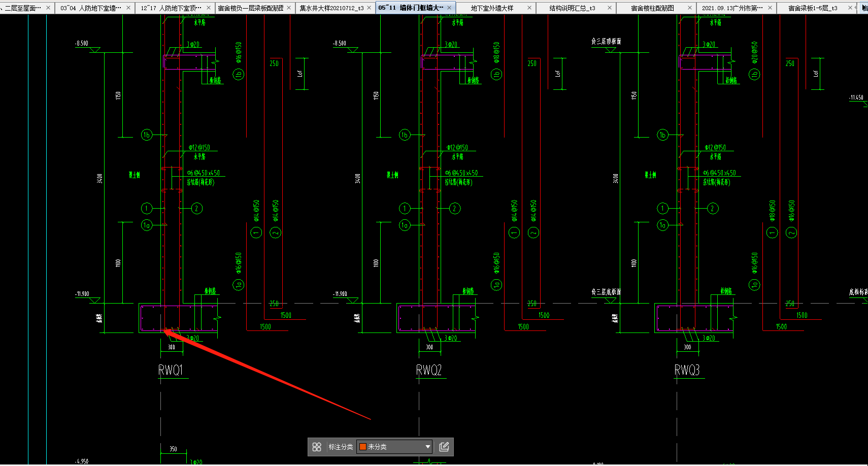The height and width of the screenshot is (466, 868).
Task: Close the 2021.09.13广州市第 tab
Action: click(x=770, y=8)
